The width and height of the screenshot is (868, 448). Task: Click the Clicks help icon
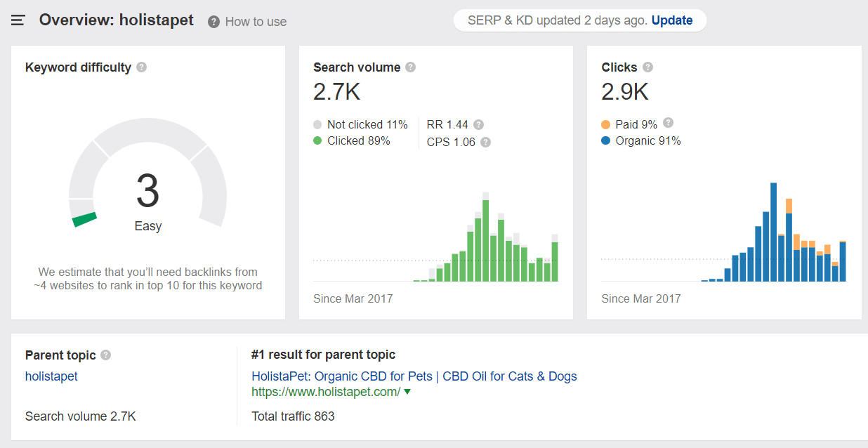pyautogui.click(x=647, y=67)
